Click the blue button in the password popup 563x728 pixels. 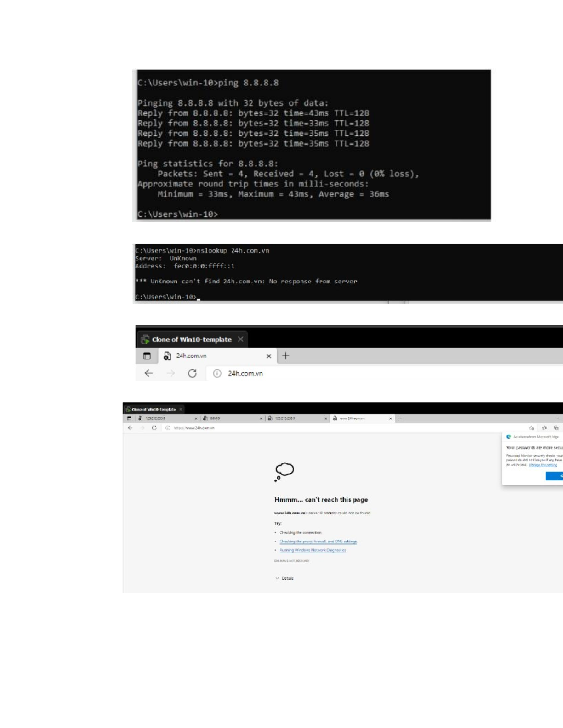[554, 476]
